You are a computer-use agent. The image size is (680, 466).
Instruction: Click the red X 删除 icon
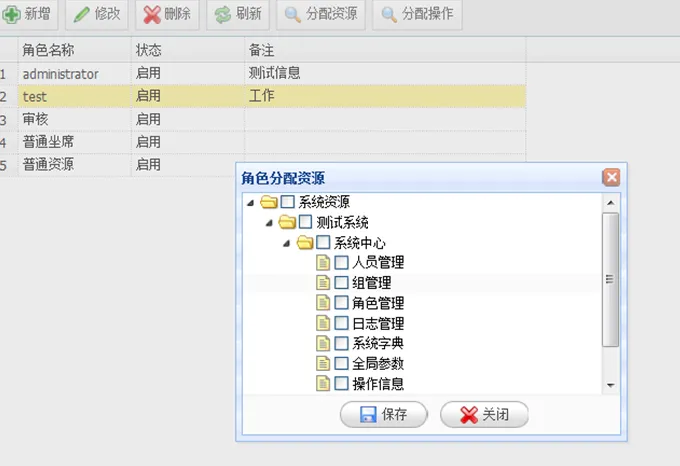[152, 14]
